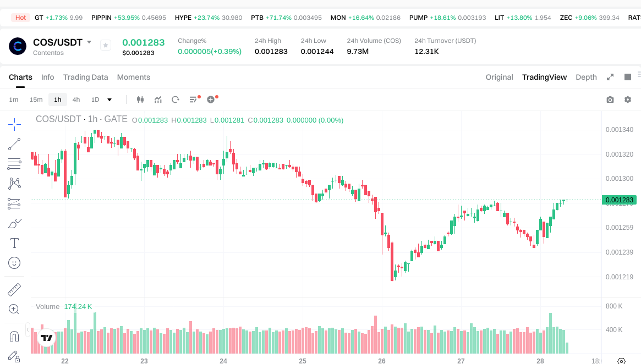
Task: Expand the COS/USDT pair selector dropdown
Action: (89, 42)
